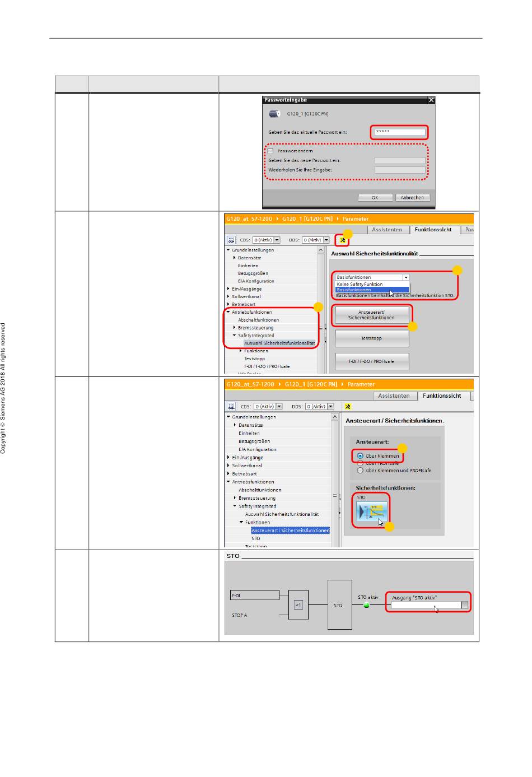
Task: Select the STO tree entry under Funktionen
Action: coord(255,538)
